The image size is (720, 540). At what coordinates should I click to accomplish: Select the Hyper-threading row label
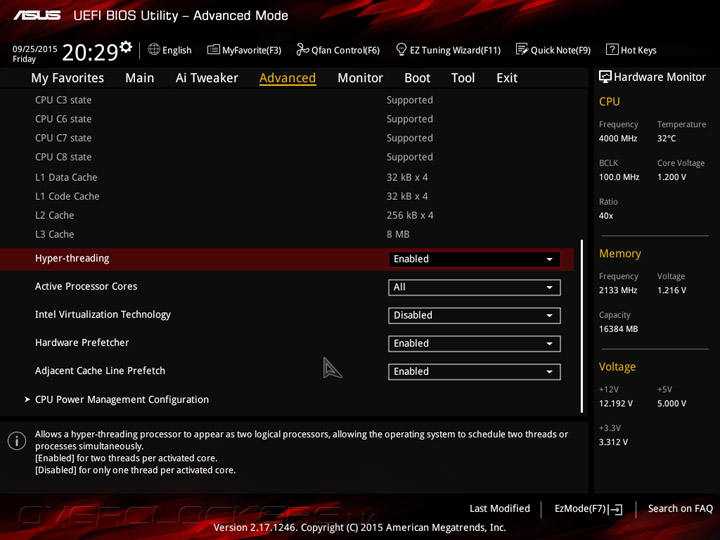click(x=72, y=259)
